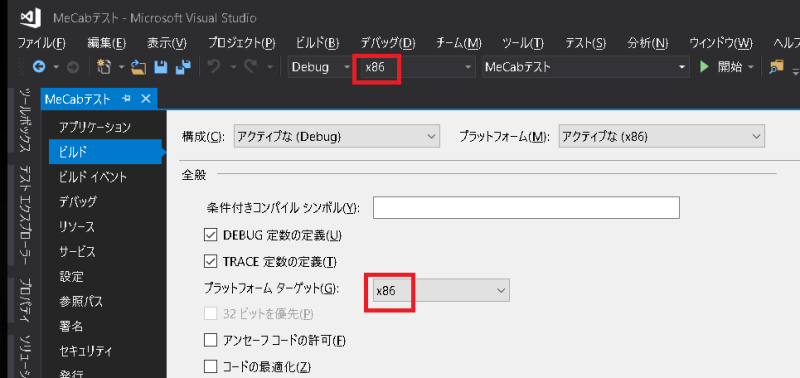The width and height of the screenshot is (800, 378).
Task: Select the ビルド properties page
Action: tap(106, 152)
